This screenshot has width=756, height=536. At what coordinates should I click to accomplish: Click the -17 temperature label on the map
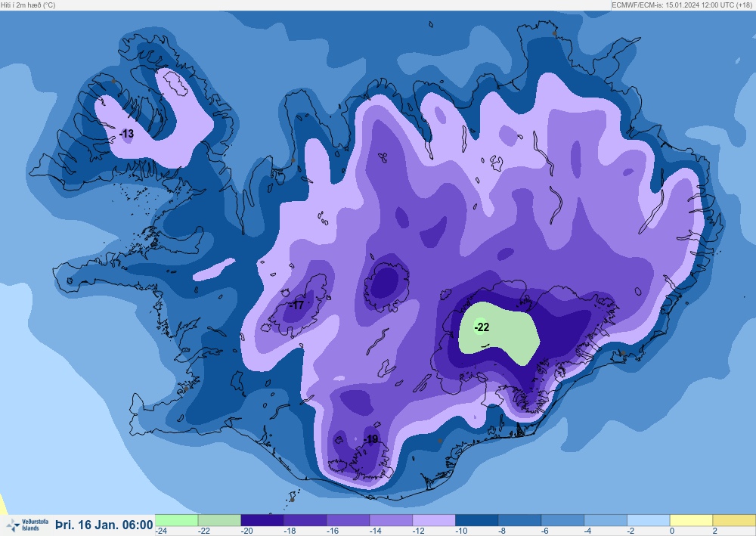click(296, 305)
